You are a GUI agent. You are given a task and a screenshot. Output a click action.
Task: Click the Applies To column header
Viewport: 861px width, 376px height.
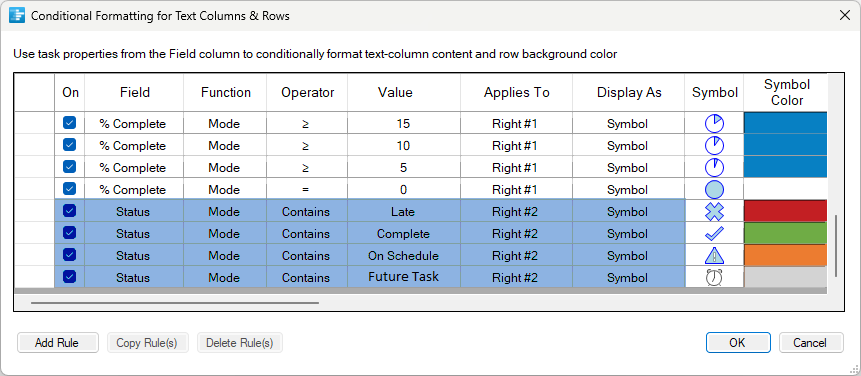coord(516,93)
